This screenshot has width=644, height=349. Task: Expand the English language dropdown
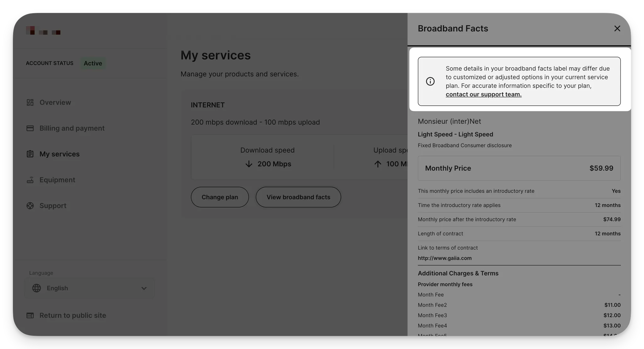pyautogui.click(x=89, y=288)
